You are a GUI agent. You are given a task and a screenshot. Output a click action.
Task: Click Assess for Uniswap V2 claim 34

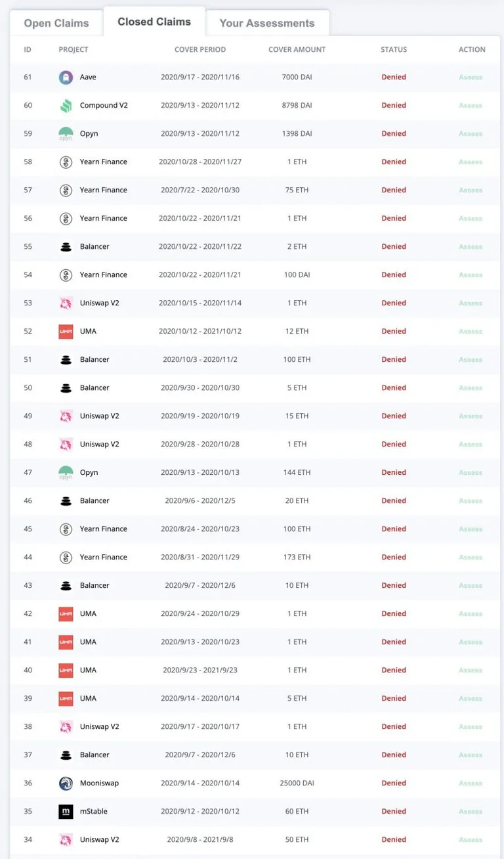pyautogui.click(x=471, y=840)
